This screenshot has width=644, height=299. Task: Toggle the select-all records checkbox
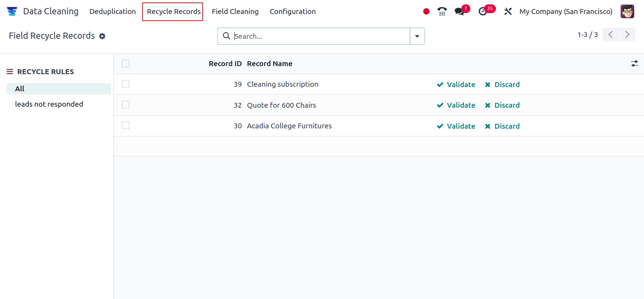(125, 64)
